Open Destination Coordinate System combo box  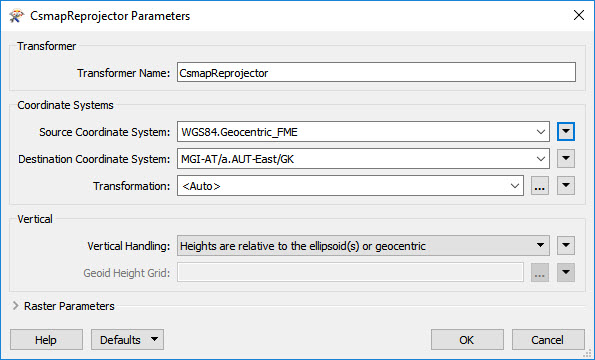tap(363, 159)
